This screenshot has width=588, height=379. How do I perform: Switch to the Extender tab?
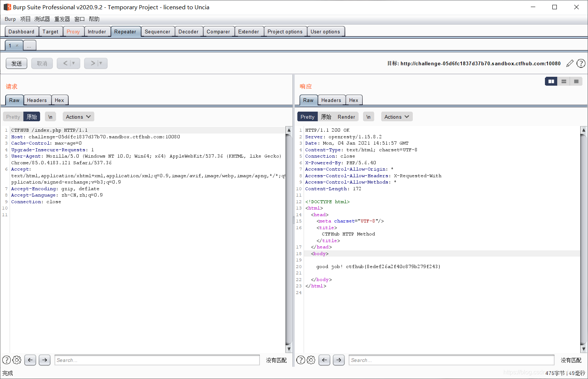249,32
